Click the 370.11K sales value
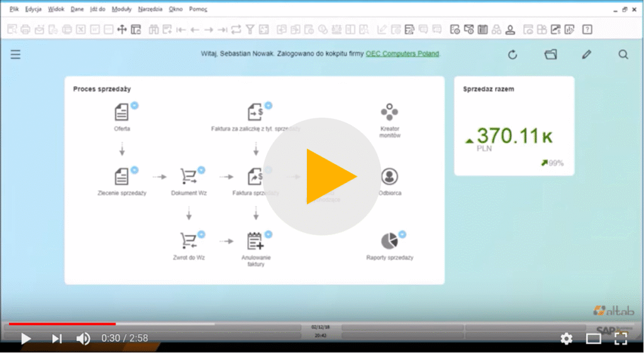 [515, 136]
